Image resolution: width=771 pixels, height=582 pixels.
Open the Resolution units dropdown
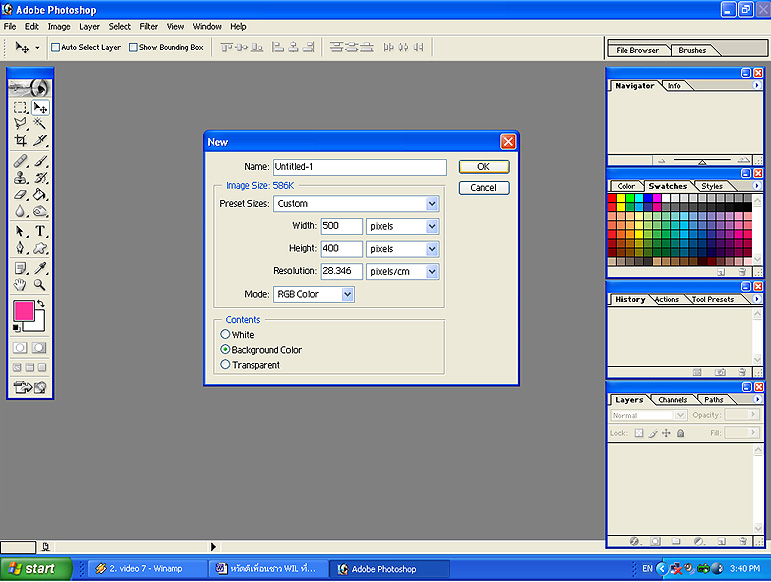click(x=432, y=271)
